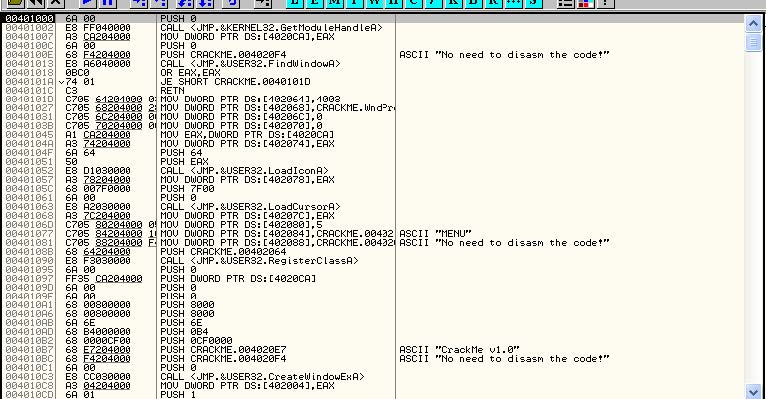Click the ASCII "CrackMe v1.0" comment
This screenshot has height=399, width=766.
(459, 350)
